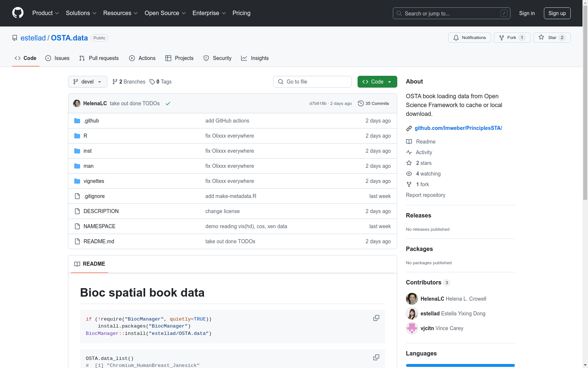This screenshot has width=588, height=368.
Task: Switch to the Security tab
Action: [x=218, y=58]
